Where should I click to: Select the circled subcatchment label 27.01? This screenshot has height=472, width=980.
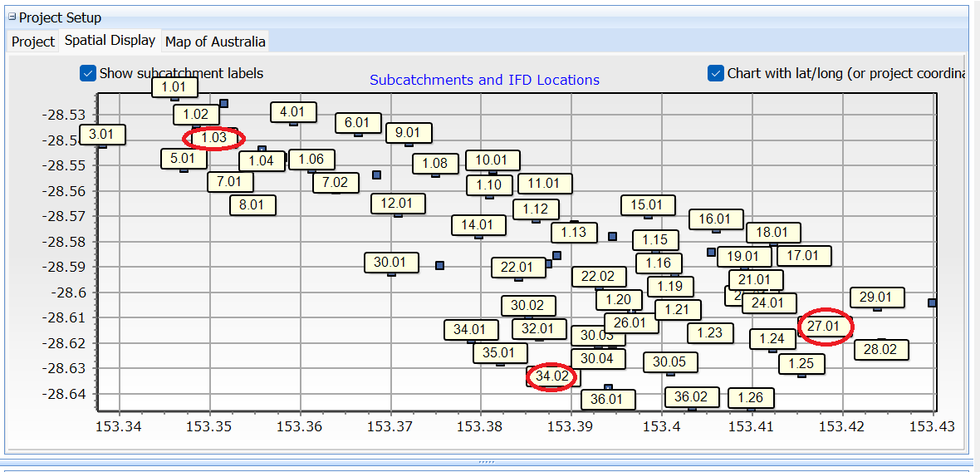(825, 327)
